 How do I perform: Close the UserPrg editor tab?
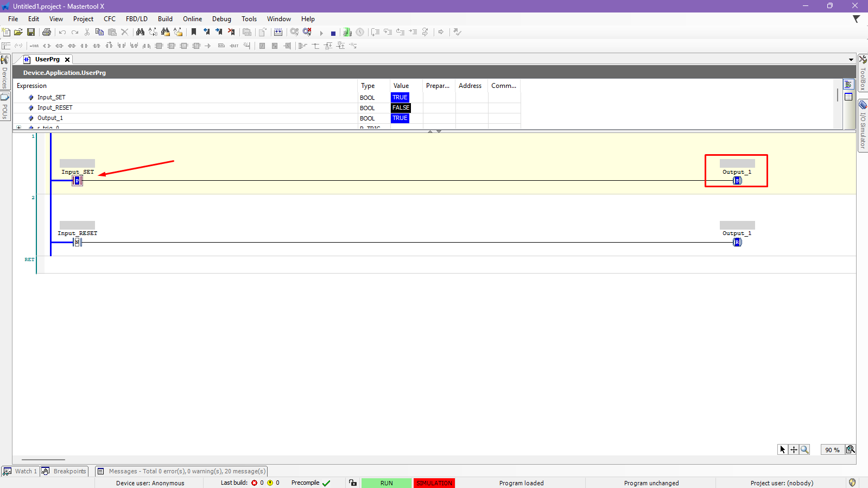[x=67, y=60]
